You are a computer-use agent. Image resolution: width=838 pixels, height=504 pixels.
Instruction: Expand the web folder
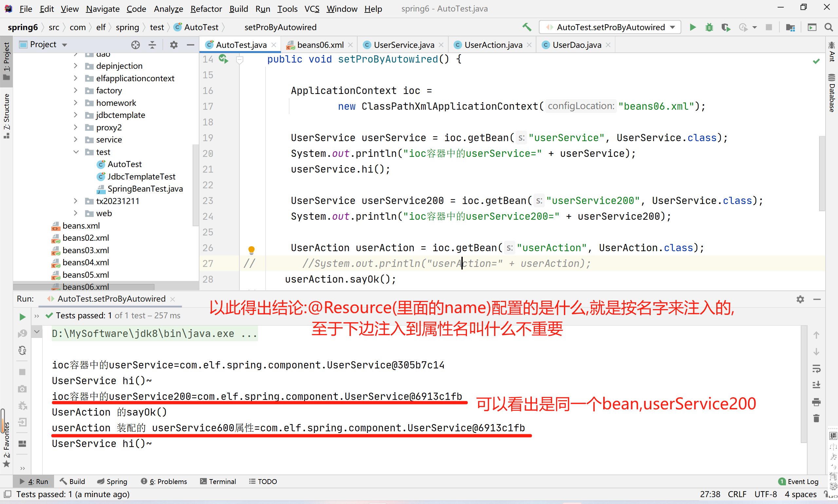point(76,213)
